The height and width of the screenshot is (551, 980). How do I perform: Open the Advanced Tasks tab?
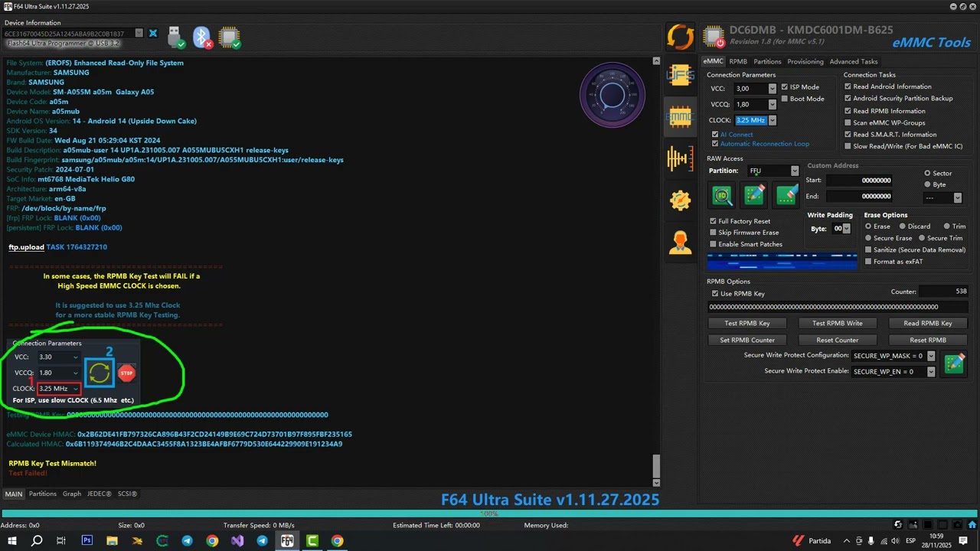(x=854, y=61)
